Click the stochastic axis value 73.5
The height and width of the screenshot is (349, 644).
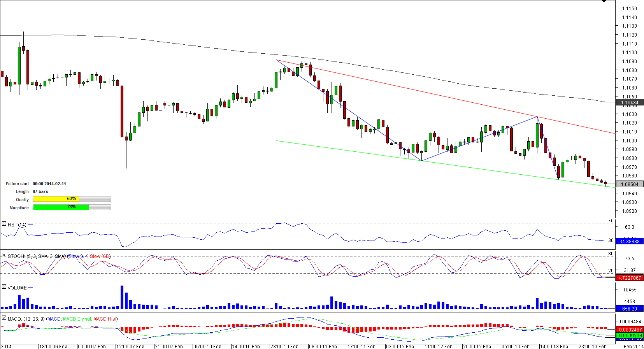630,259
